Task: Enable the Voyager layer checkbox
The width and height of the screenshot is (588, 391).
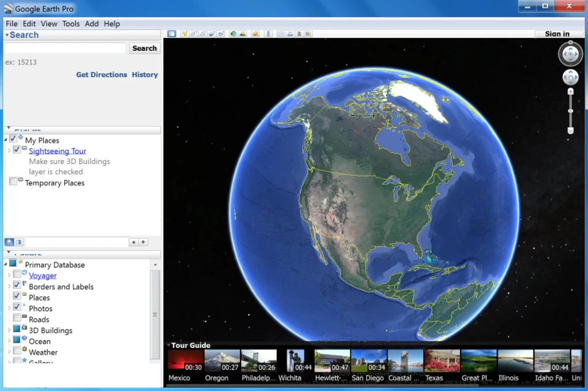Action: click(17, 274)
